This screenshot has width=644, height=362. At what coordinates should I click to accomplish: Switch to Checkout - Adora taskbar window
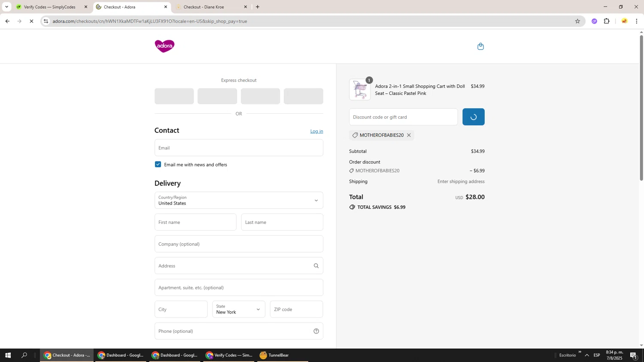click(x=67, y=355)
